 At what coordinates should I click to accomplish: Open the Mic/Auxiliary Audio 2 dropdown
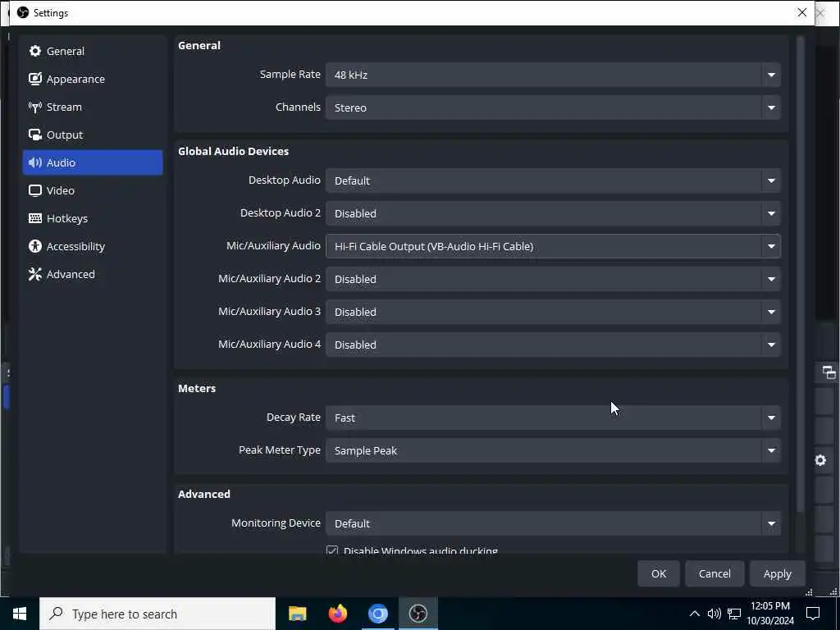pos(553,279)
